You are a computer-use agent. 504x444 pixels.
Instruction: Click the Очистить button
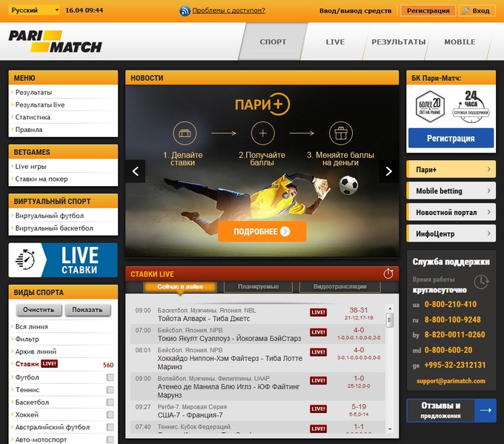click(39, 310)
